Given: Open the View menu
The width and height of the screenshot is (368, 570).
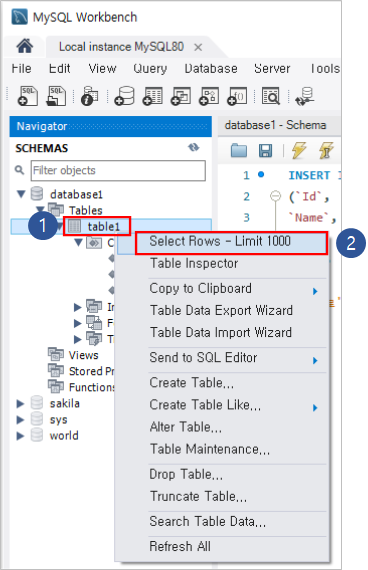Looking at the screenshot, I should tap(102, 68).
